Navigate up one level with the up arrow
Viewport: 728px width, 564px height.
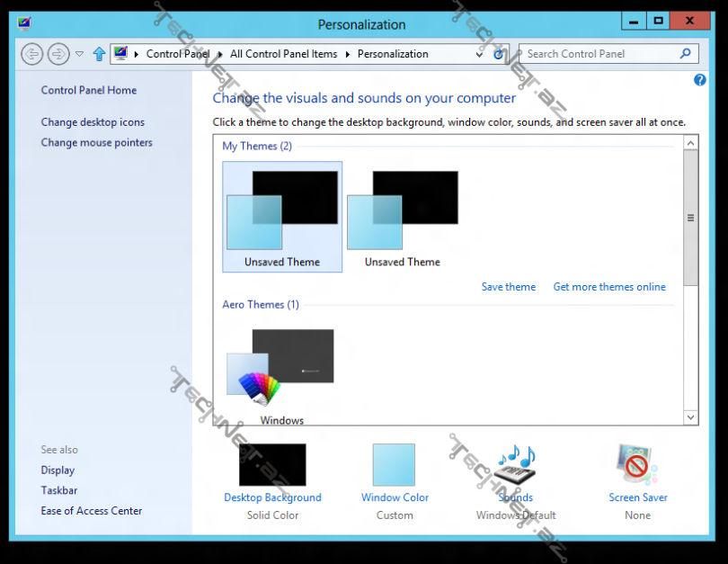(99, 54)
